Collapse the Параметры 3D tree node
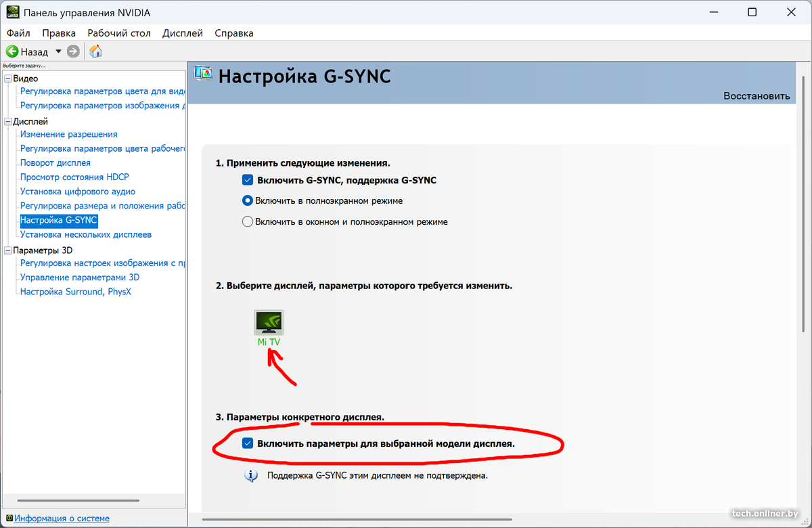The image size is (812, 528). (x=8, y=250)
